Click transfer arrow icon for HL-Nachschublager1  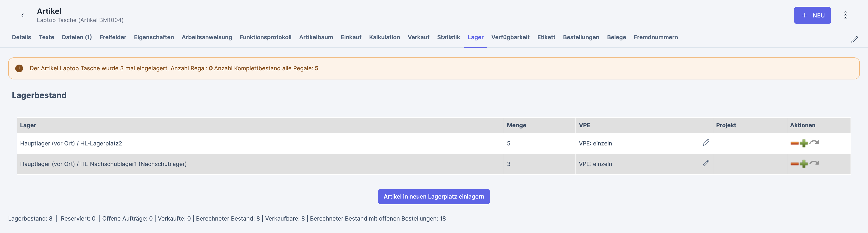click(814, 163)
